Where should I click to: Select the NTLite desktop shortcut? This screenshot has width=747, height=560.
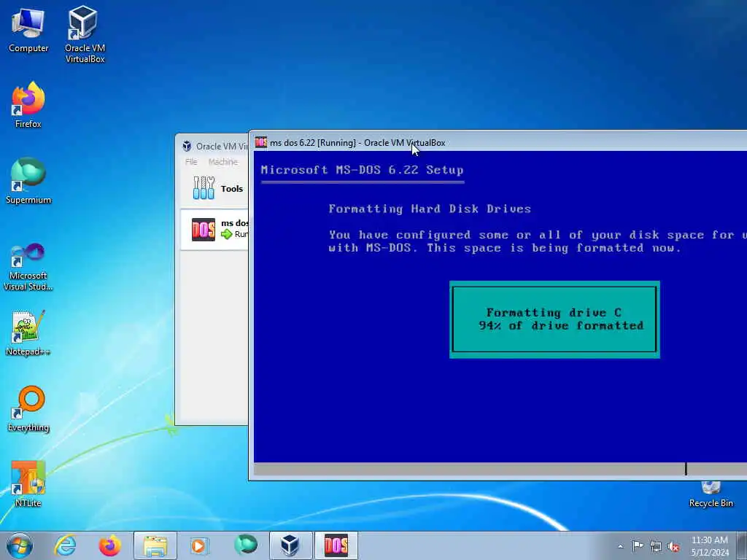[28, 484]
